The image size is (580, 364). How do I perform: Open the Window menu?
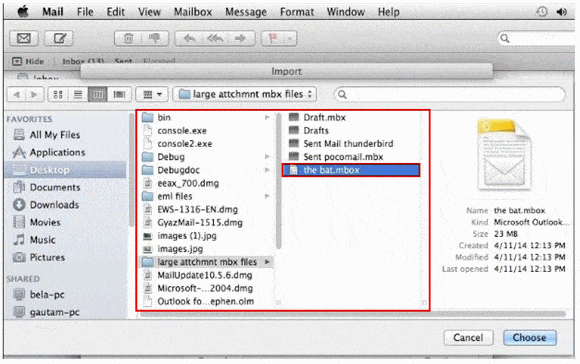click(x=345, y=12)
